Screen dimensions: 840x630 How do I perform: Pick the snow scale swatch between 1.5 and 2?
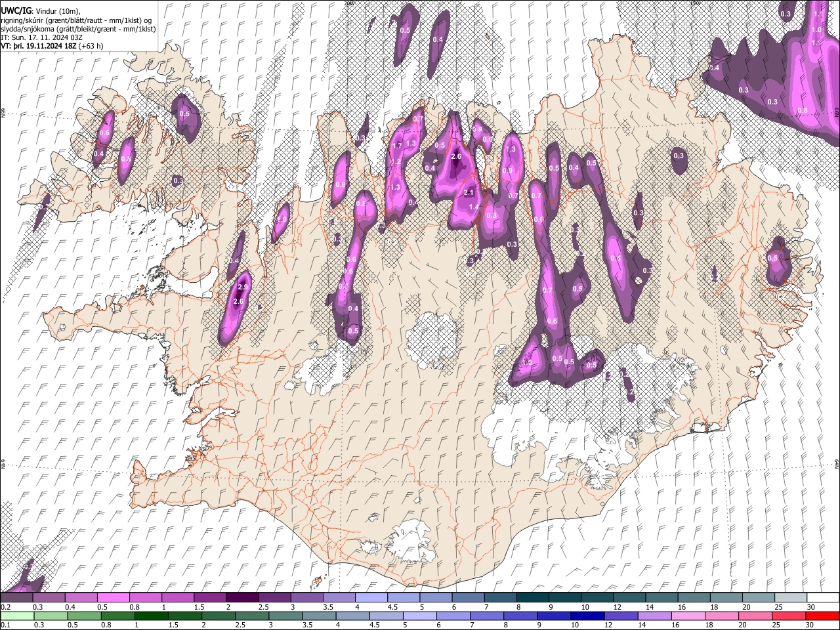pyautogui.click(x=210, y=597)
